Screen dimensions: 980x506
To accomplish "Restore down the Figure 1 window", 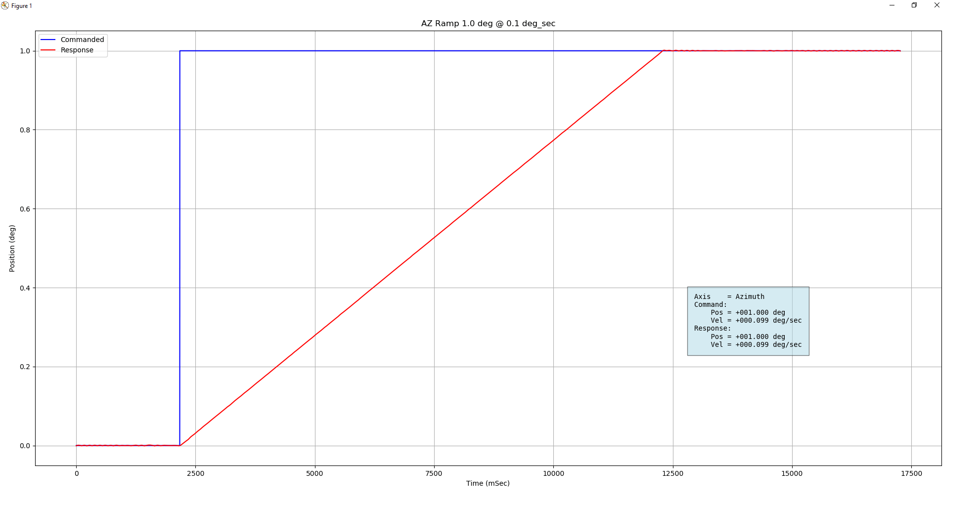I will pyautogui.click(x=914, y=5).
